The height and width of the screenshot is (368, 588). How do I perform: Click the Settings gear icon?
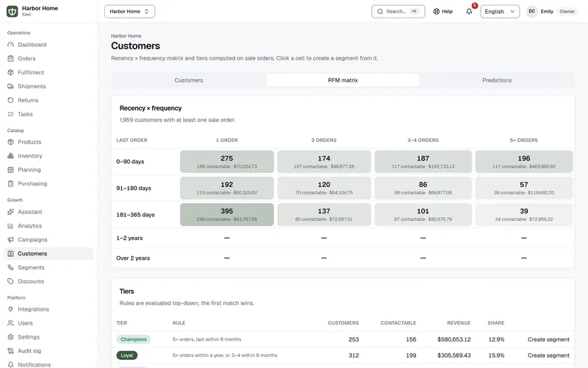point(10,337)
